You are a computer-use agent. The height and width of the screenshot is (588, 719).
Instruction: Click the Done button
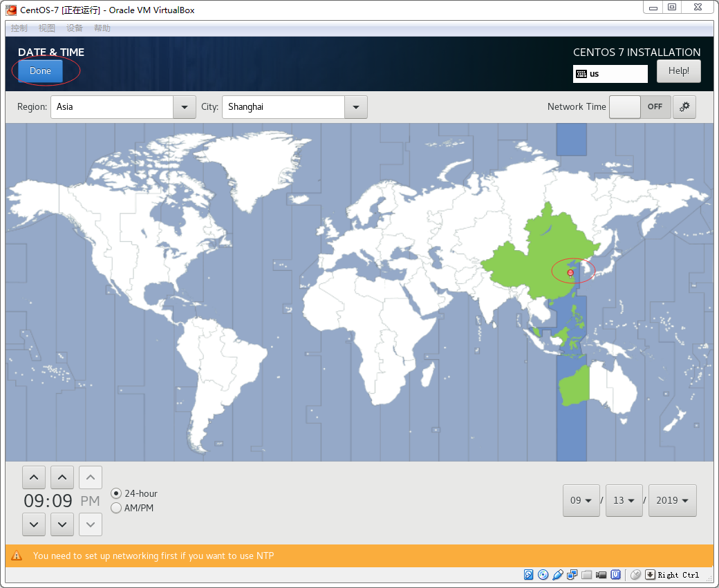[x=40, y=71]
